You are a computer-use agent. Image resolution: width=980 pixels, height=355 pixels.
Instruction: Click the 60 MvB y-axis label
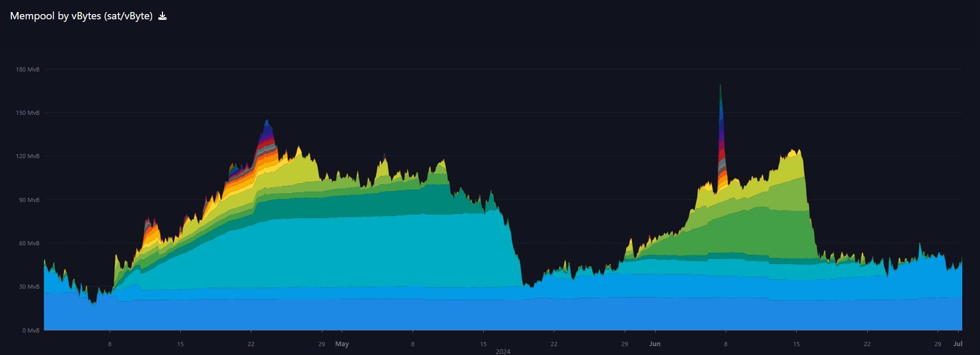[29, 243]
